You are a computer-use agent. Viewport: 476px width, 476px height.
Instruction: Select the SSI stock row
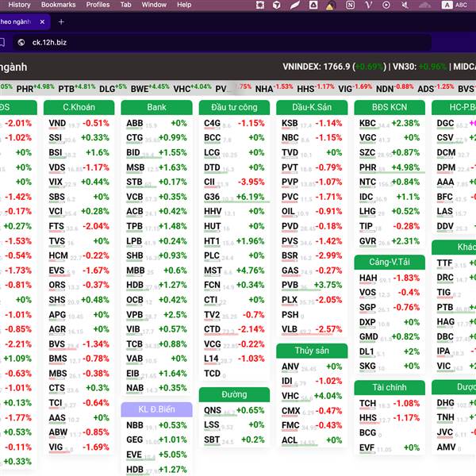pyautogui.click(x=79, y=138)
